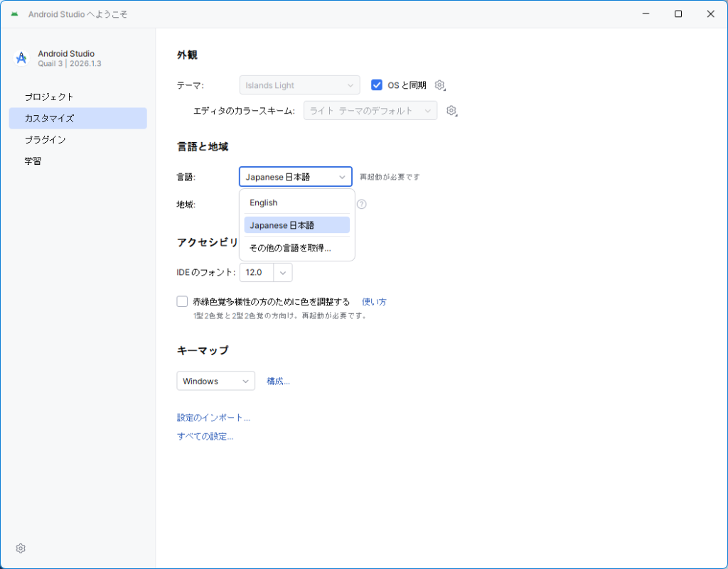This screenshot has width=728, height=569.
Task: Open すべての設定... link
Action: click(x=205, y=436)
